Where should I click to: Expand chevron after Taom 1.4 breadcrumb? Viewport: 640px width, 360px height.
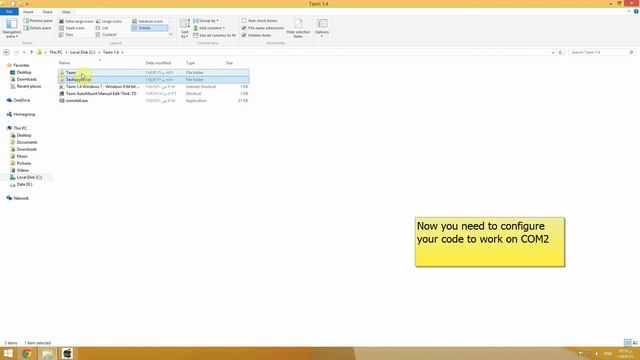click(x=122, y=52)
